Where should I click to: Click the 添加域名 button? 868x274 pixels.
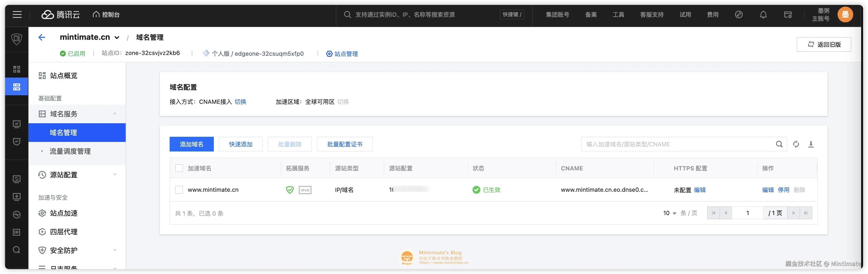[x=191, y=144]
